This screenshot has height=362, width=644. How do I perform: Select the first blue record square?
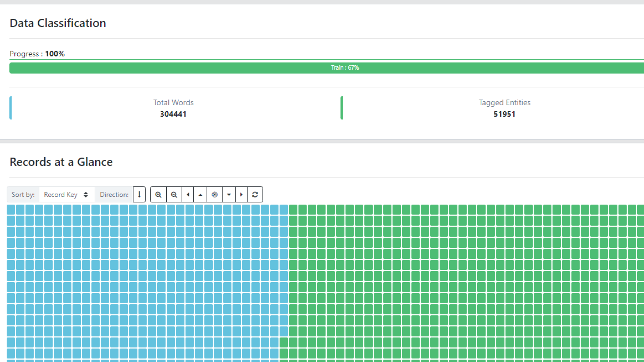[11, 210]
